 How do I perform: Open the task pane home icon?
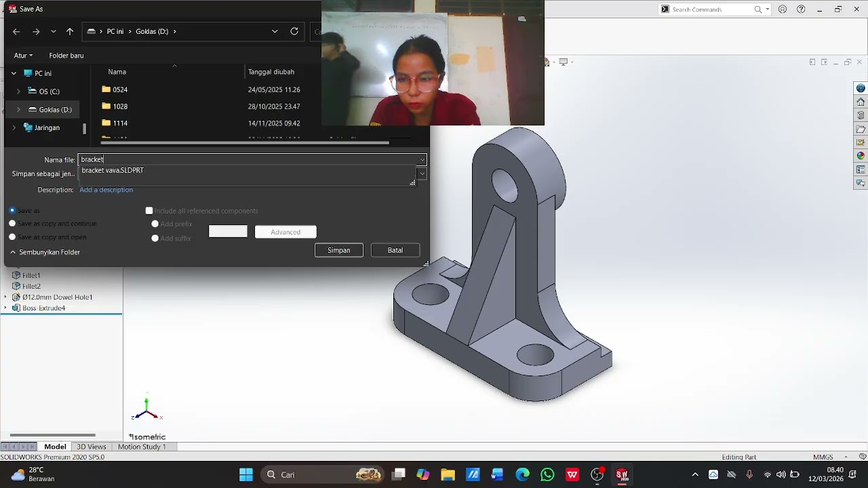click(x=861, y=102)
